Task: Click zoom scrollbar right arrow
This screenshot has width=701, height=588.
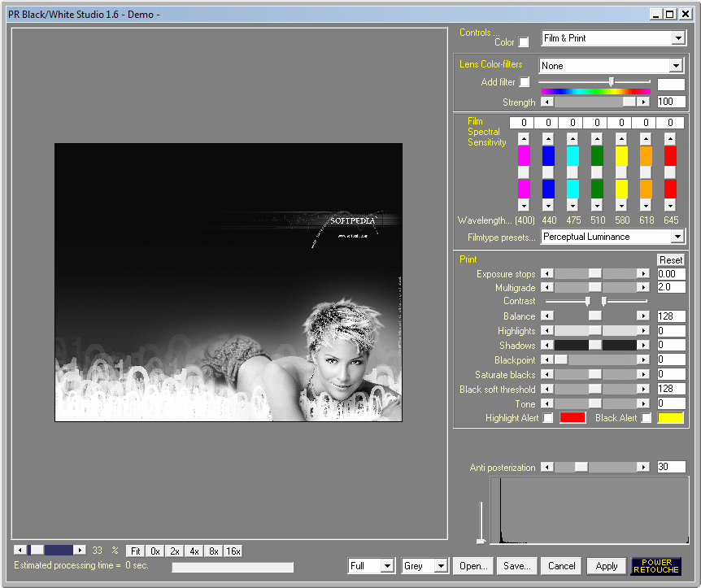Action: (x=80, y=550)
